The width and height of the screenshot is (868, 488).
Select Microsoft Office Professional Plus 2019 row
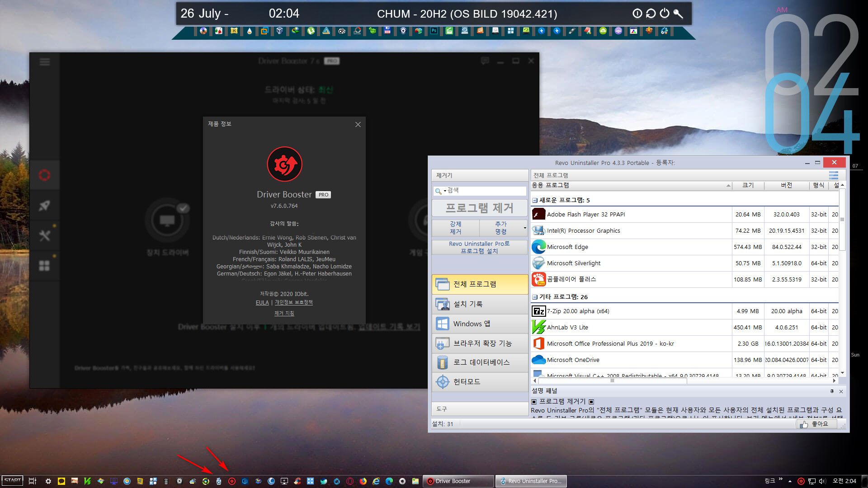click(x=685, y=344)
